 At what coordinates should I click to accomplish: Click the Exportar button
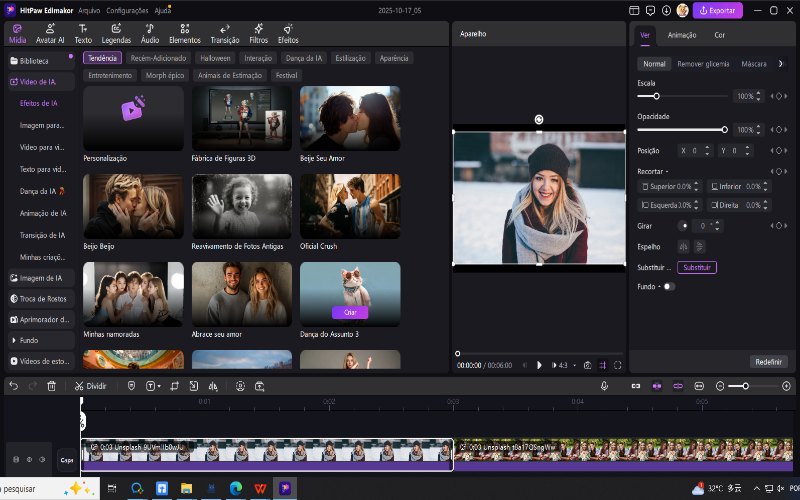click(x=717, y=10)
